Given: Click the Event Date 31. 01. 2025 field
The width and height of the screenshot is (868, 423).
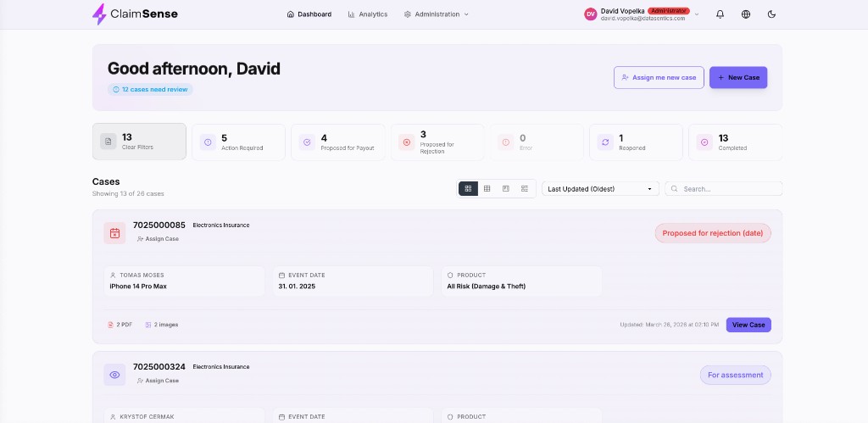Looking at the screenshot, I should [353, 281].
